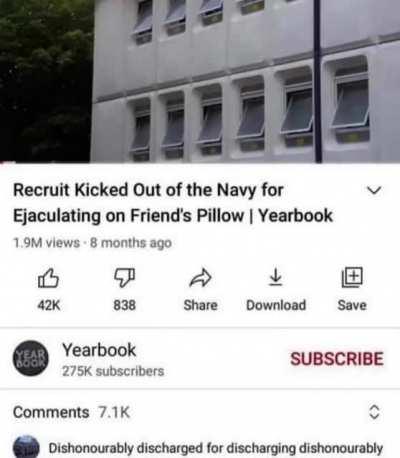Subscribe to the Yearbook channel

[337, 359]
